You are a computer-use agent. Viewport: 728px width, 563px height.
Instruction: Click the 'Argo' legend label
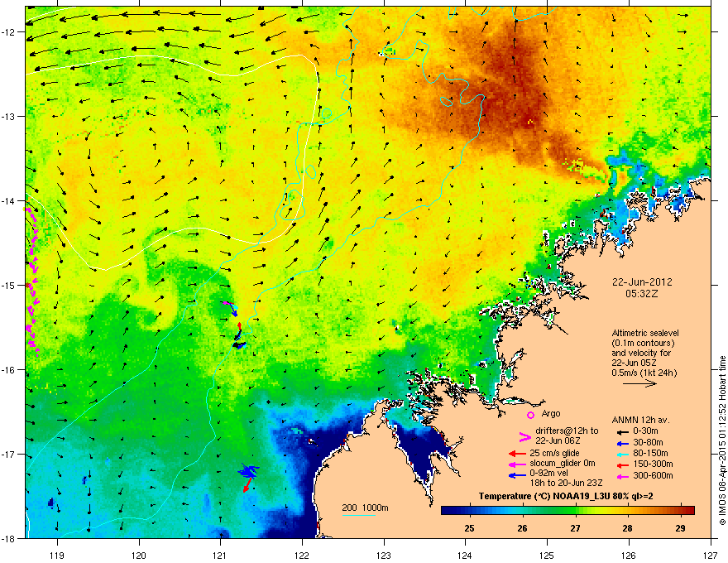[x=551, y=413]
